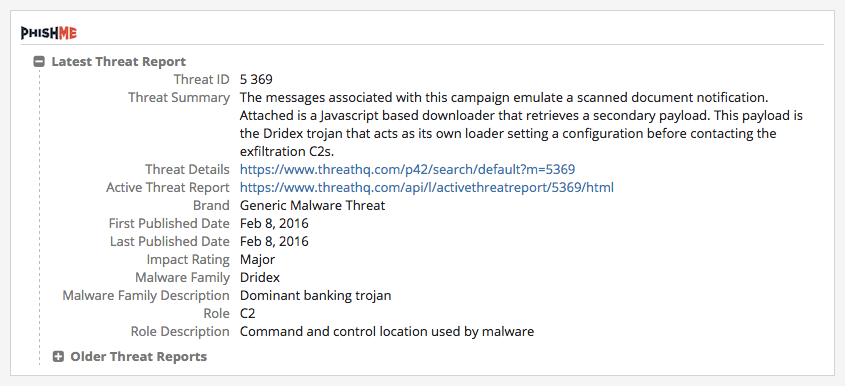The height and width of the screenshot is (386, 845).
Task: Click the Generic Malware Threat brand value
Action: [313, 205]
